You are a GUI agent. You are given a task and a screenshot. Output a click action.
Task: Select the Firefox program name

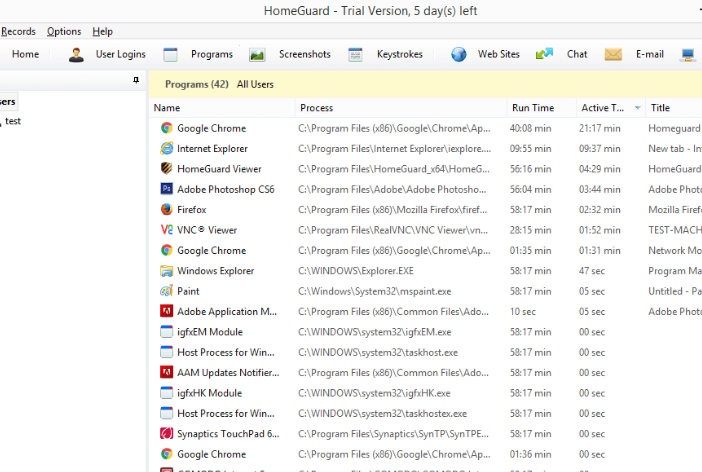192,210
